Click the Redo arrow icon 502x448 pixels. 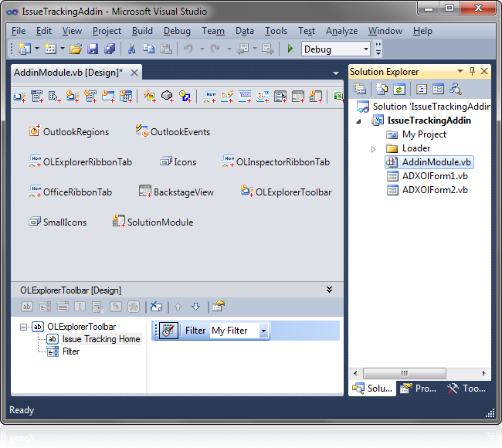(x=215, y=49)
